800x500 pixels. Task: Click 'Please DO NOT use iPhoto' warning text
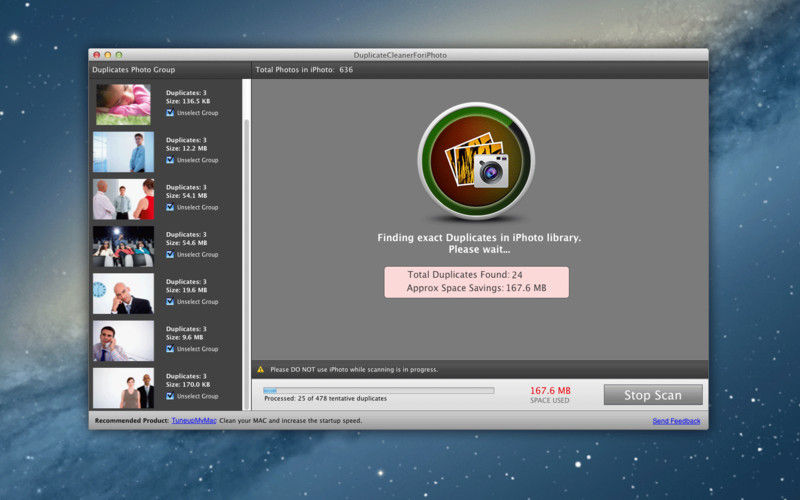354,369
